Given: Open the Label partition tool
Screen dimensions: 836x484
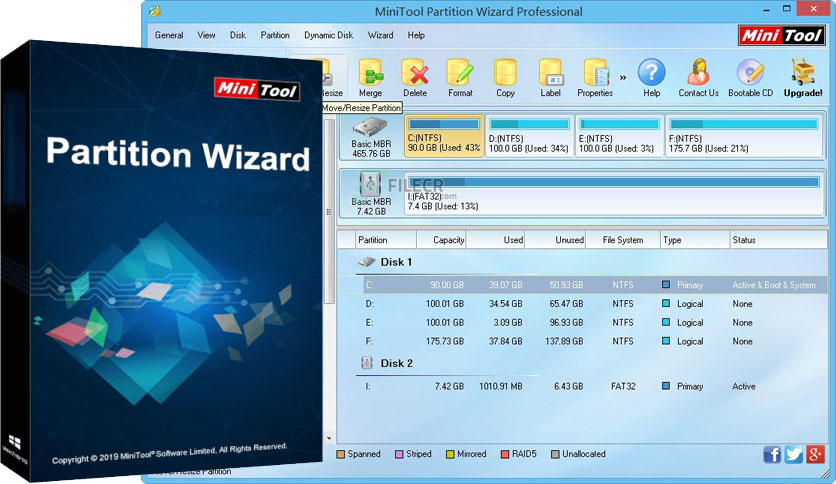Looking at the screenshot, I should 550,72.
